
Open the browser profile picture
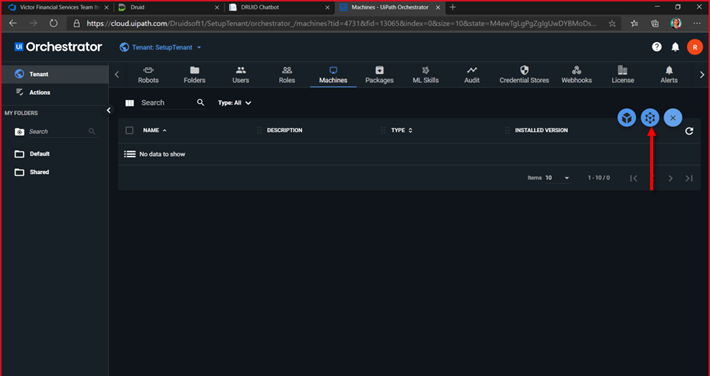pos(676,24)
